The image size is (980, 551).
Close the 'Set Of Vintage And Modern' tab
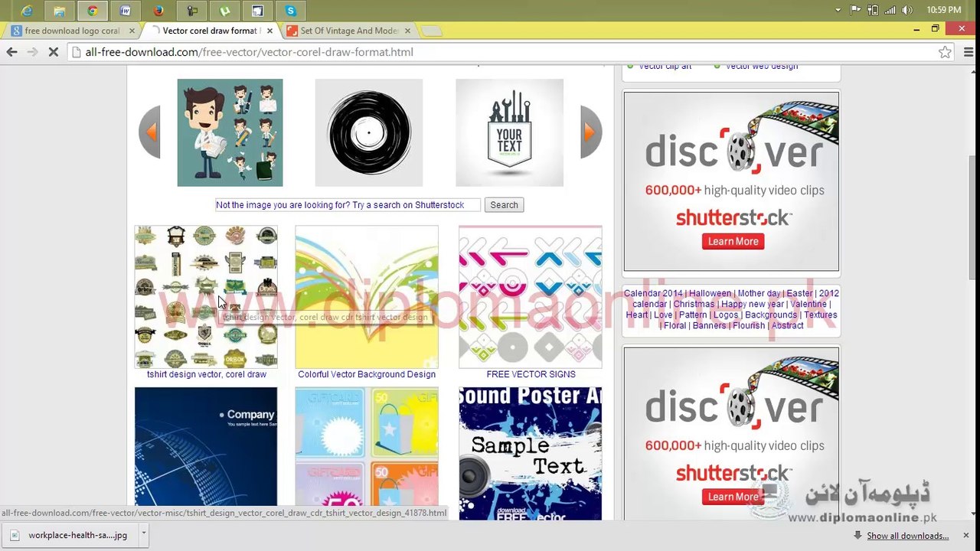coord(407,31)
